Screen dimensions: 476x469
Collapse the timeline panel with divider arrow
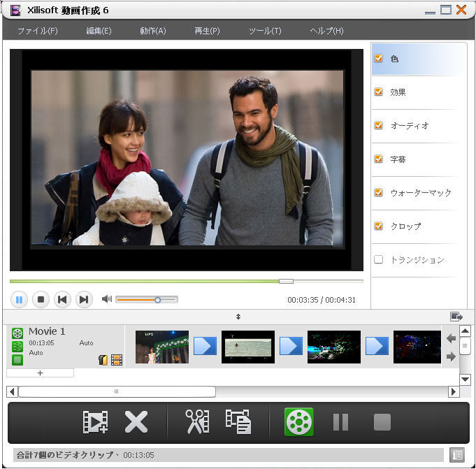238,317
